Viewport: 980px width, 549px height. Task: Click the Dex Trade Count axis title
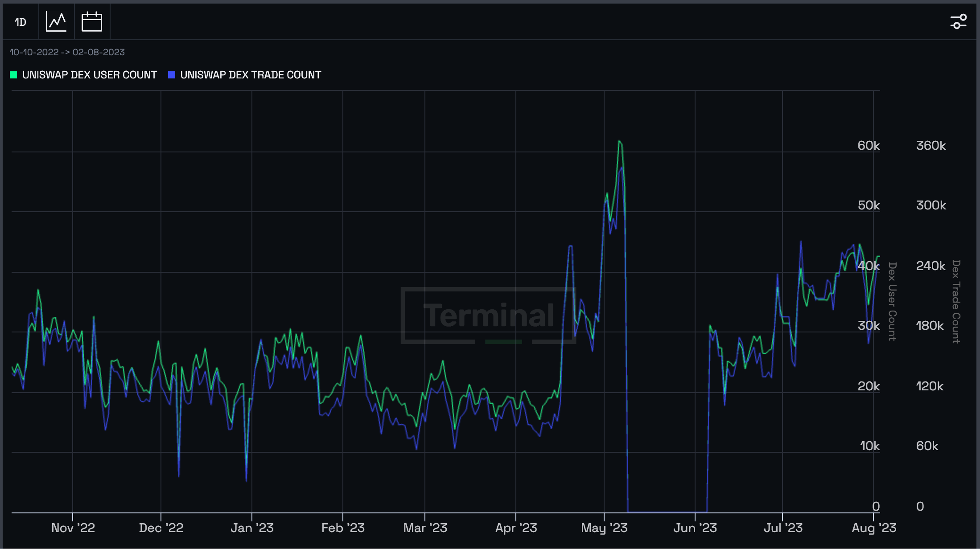[956, 301]
